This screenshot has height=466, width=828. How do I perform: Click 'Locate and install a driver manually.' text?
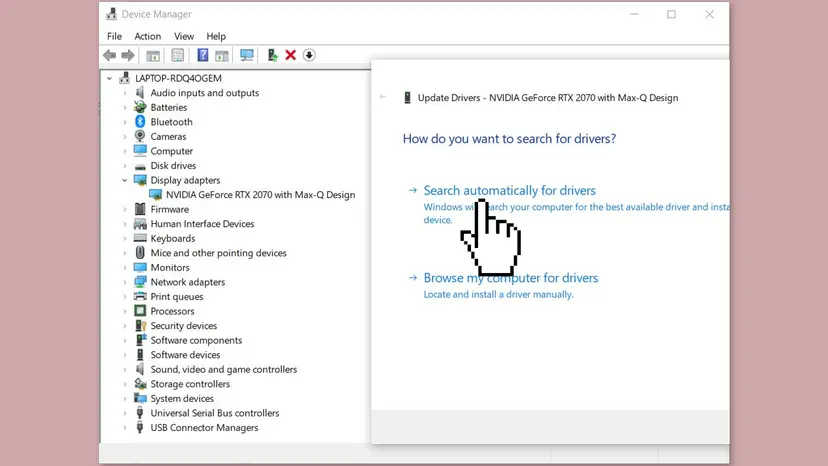click(x=498, y=294)
